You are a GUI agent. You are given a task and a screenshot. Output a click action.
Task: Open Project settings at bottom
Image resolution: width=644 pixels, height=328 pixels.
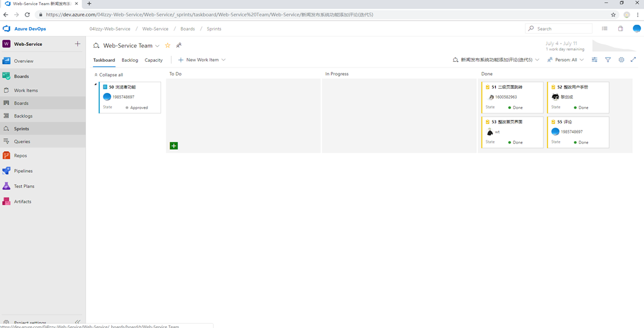(x=30, y=323)
